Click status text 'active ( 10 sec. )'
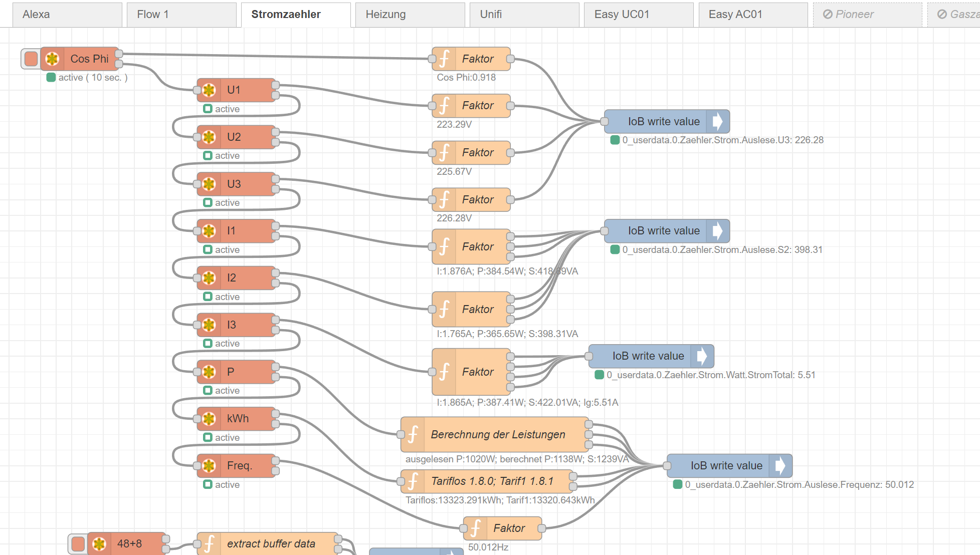980x555 pixels. pyautogui.click(x=93, y=78)
